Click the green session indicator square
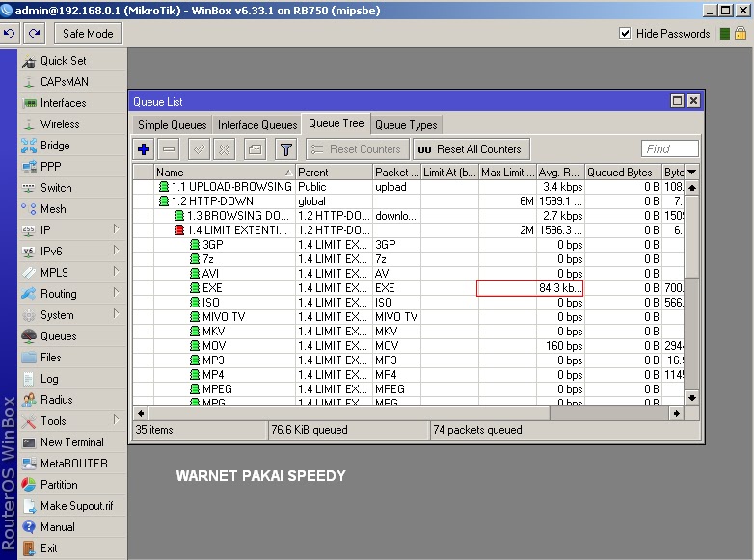The height and width of the screenshot is (560, 754). 725,33
